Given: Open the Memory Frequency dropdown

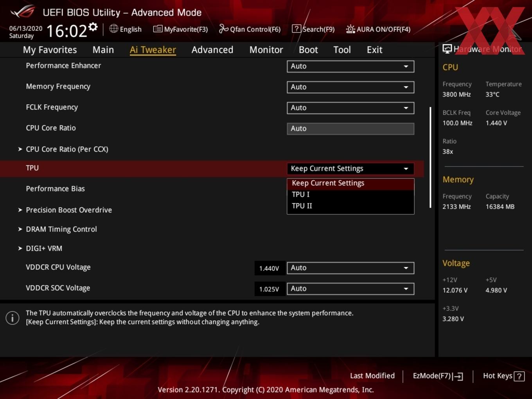Looking at the screenshot, I should pyautogui.click(x=350, y=87).
